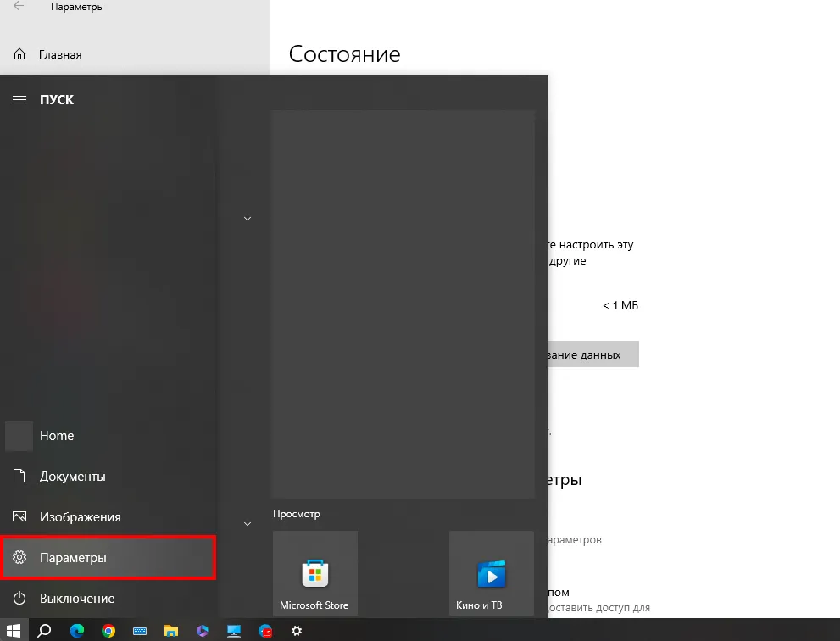Open Google Chrome from the taskbar
The image size is (840, 641).
pos(108,631)
